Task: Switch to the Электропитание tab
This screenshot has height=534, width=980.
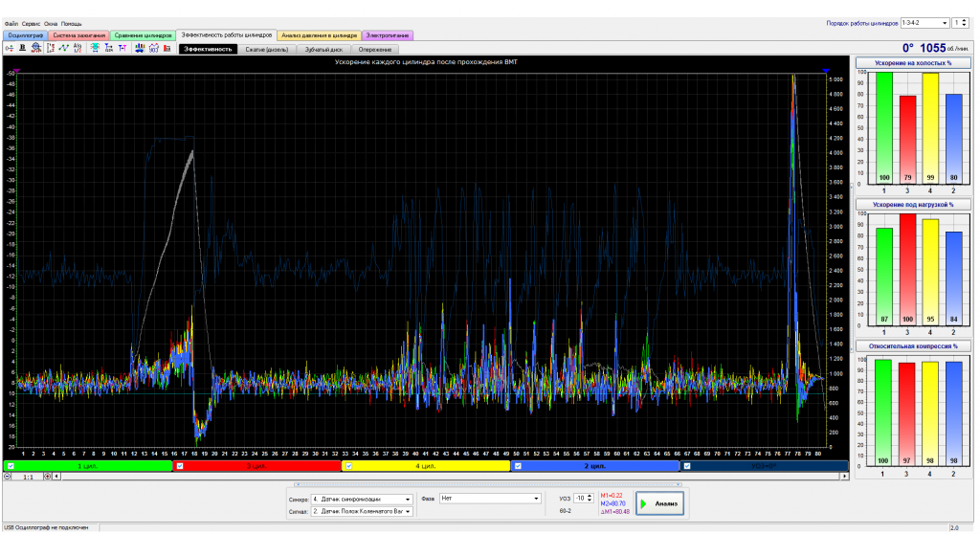Action: [x=388, y=35]
